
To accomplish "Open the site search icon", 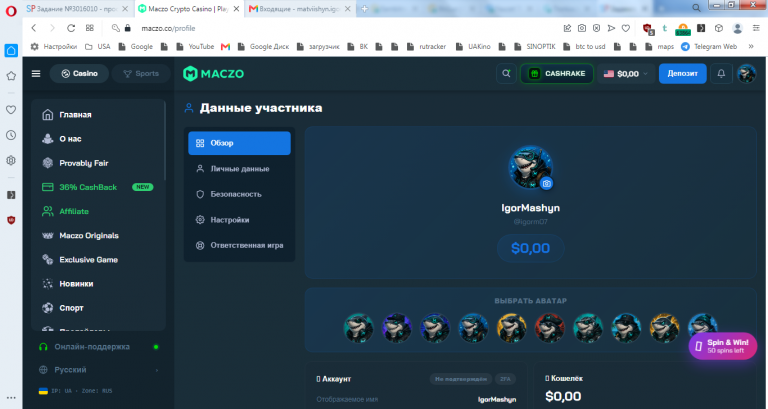I will (506, 73).
